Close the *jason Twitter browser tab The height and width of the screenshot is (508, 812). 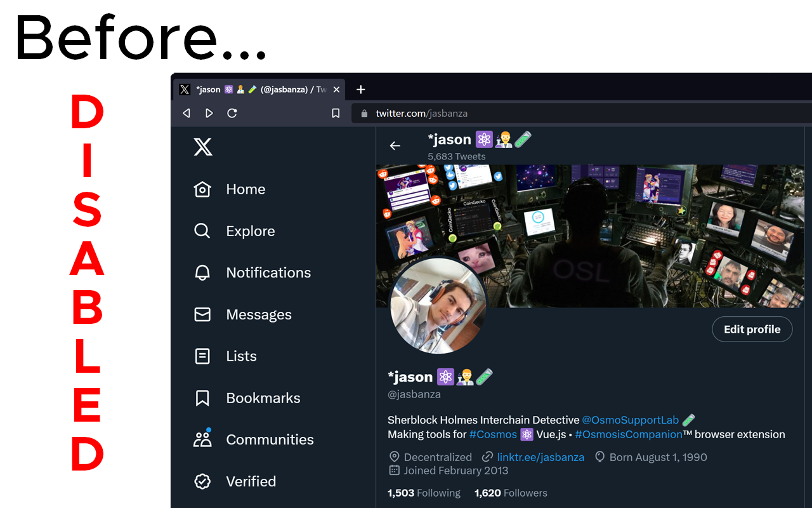336,90
